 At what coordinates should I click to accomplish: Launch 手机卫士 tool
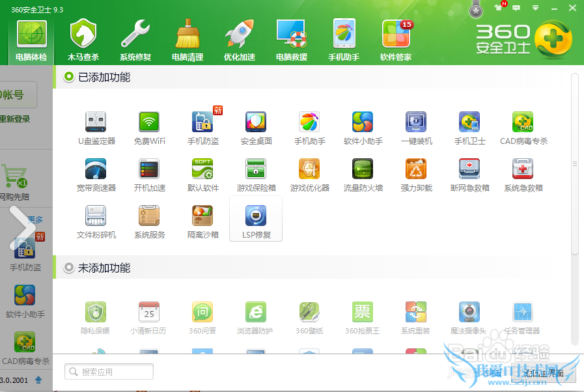pyautogui.click(x=469, y=128)
